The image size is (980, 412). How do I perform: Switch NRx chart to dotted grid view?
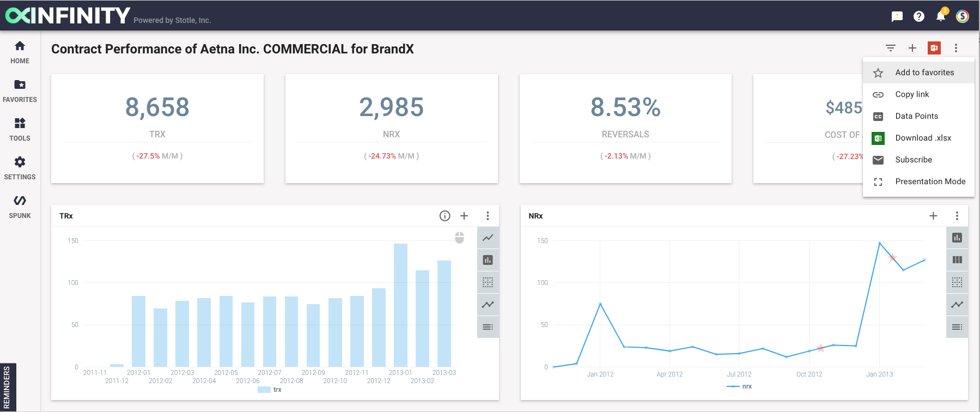tap(957, 282)
